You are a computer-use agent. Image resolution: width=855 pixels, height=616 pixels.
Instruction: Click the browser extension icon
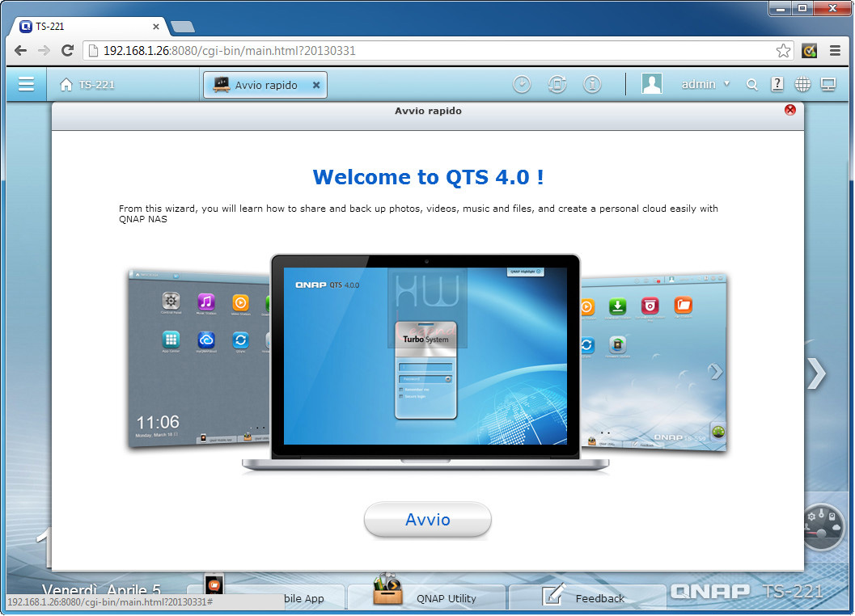point(809,51)
